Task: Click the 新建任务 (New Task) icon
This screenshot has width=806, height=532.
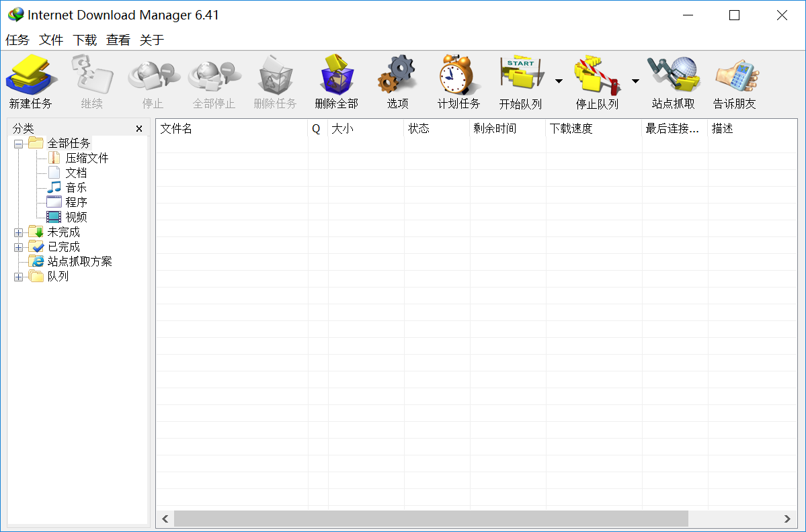Action: coord(31,81)
